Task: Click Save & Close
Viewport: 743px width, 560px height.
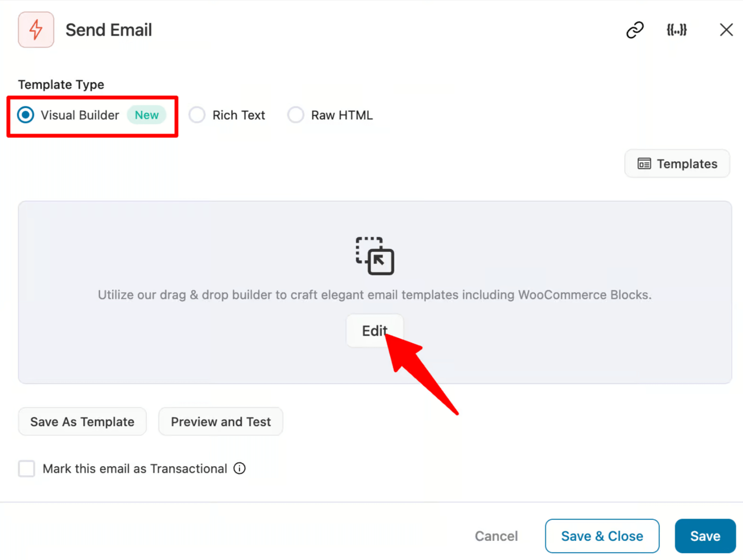Action: point(602,536)
